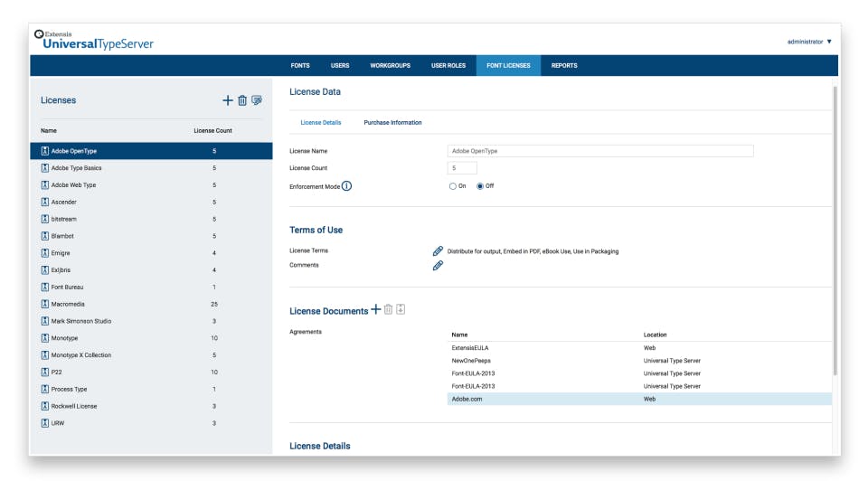Go to the Users tab
This screenshot has height=481, width=868.
coord(340,65)
